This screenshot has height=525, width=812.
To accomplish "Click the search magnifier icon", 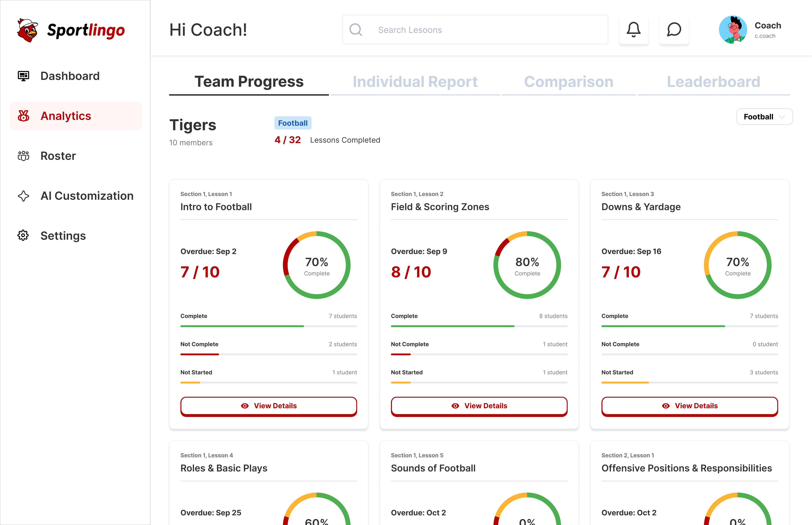I will [356, 30].
